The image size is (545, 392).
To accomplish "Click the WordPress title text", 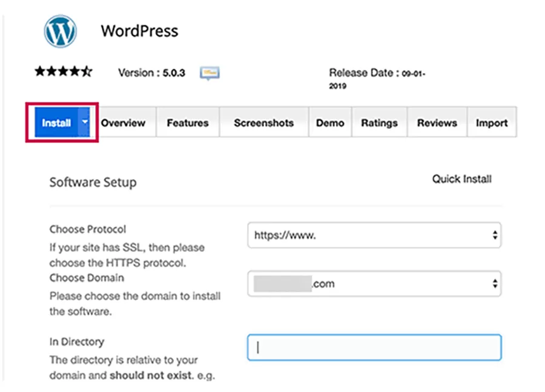I will [140, 31].
